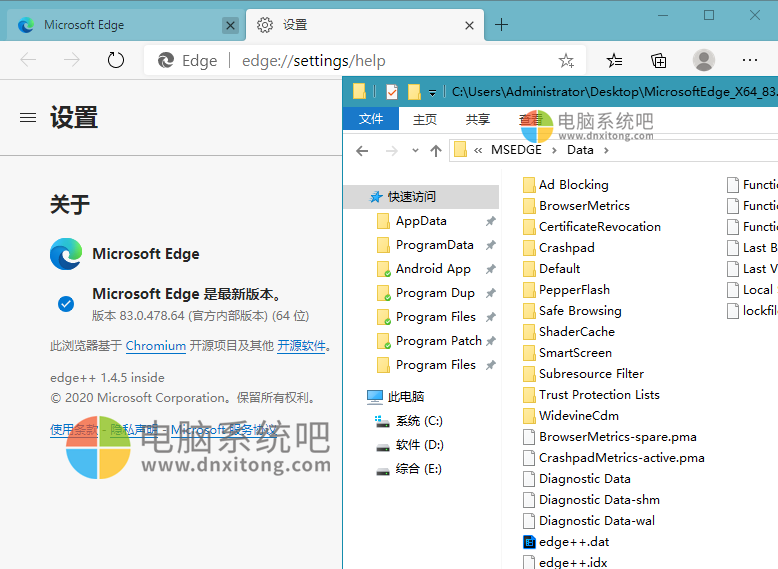Image resolution: width=778 pixels, height=569 pixels.
Task: Click the browser forward arrow
Action: point(72,61)
